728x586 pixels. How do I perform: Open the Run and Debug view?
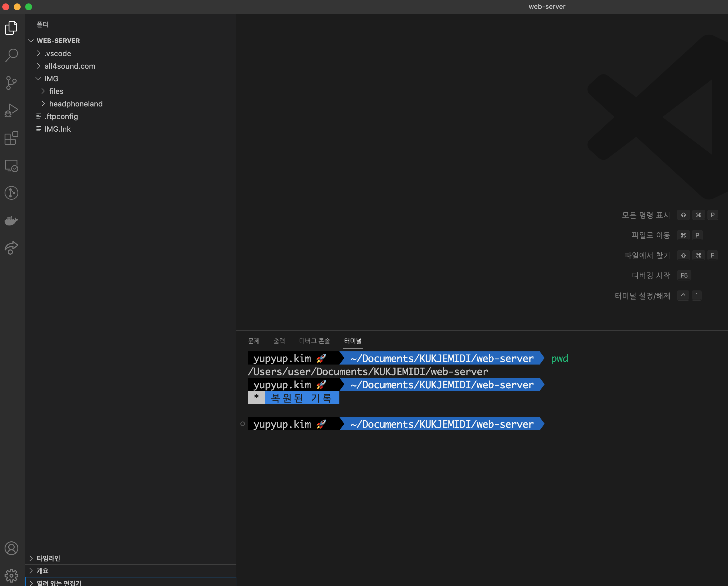11,110
